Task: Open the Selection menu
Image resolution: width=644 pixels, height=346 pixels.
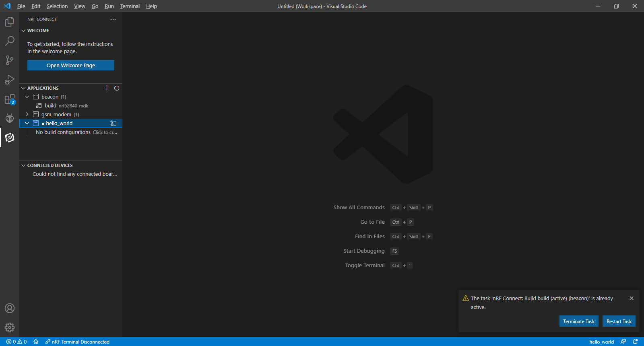Action: pyautogui.click(x=57, y=6)
